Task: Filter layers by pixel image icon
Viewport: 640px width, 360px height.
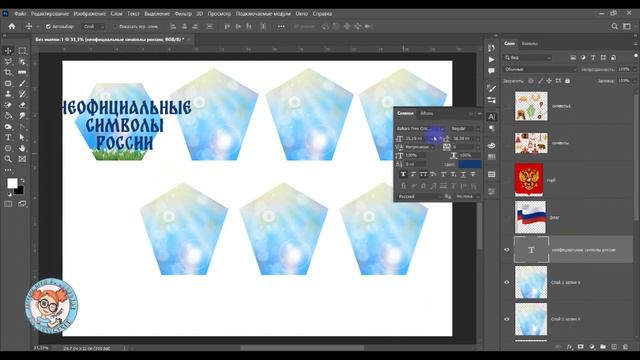Action: (573, 58)
